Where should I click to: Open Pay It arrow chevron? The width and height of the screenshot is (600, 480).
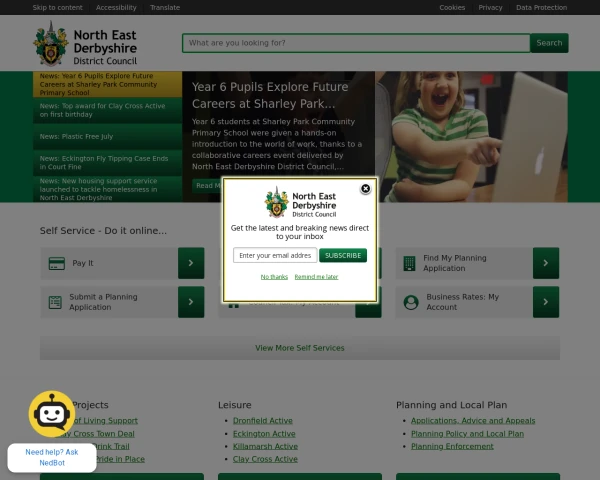(191, 263)
